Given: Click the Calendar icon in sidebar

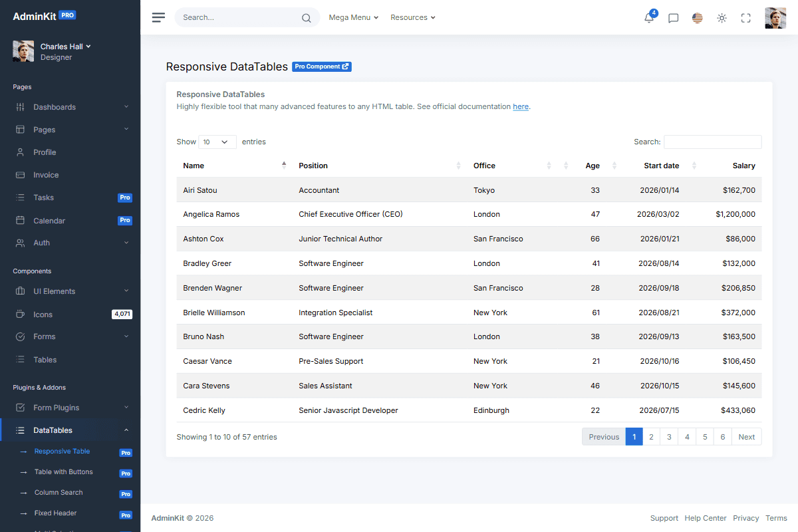Looking at the screenshot, I should 20,220.
